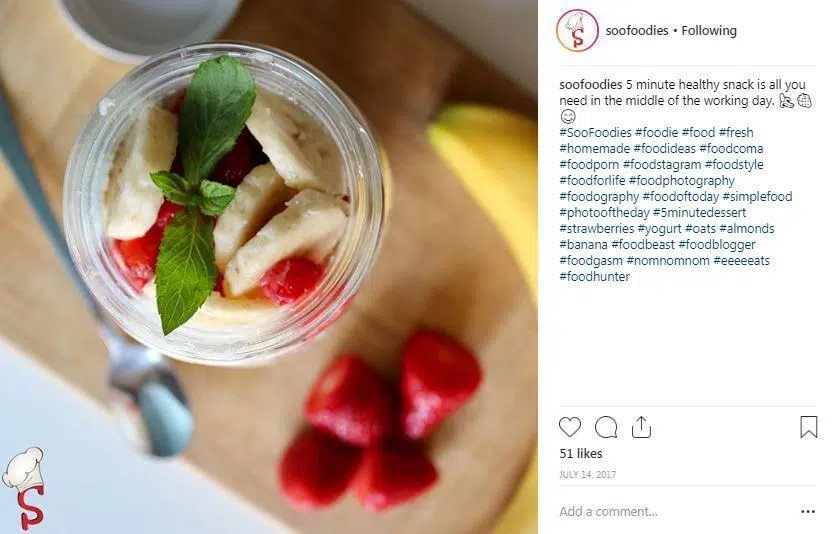Screen dimensions: 837x534
Task: Click the soofoodies username in the header
Action: coord(637,30)
